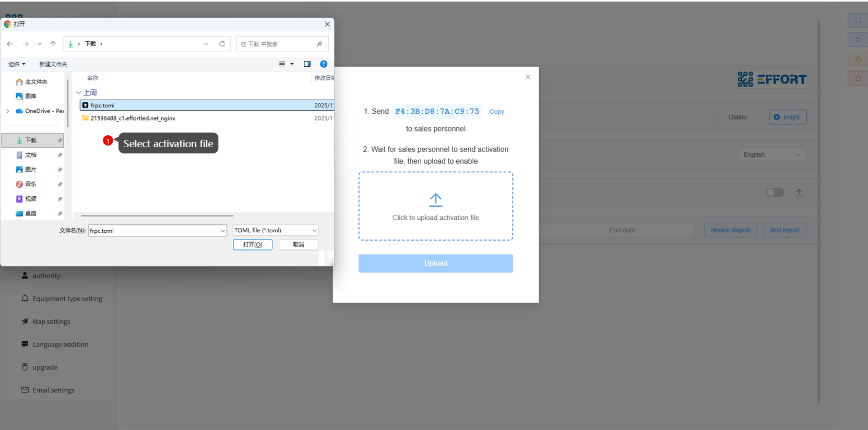Close the activation popup

click(528, 77)
